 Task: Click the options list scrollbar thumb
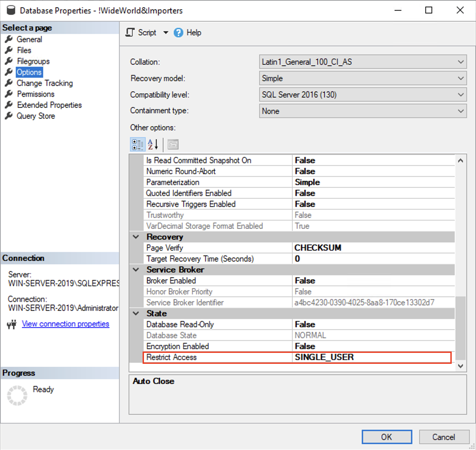tap(461, 328)
